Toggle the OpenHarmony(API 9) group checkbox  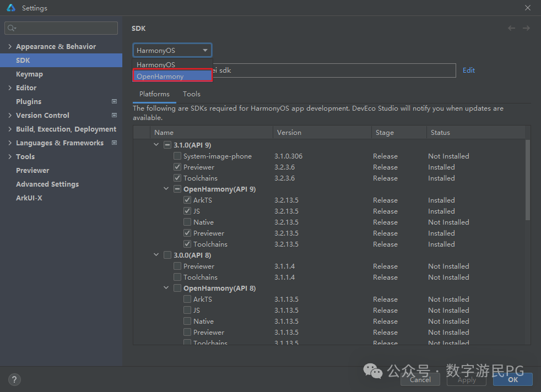(177, 189)
